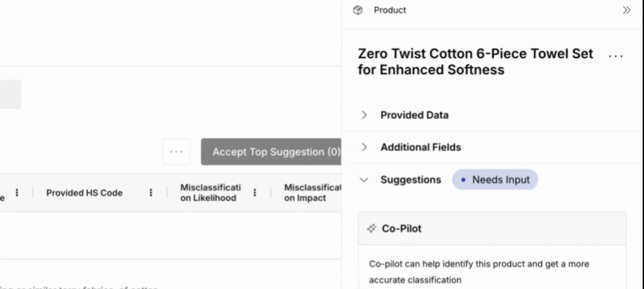Open the three-dots menu beside product title

click(x=616, y=56)
